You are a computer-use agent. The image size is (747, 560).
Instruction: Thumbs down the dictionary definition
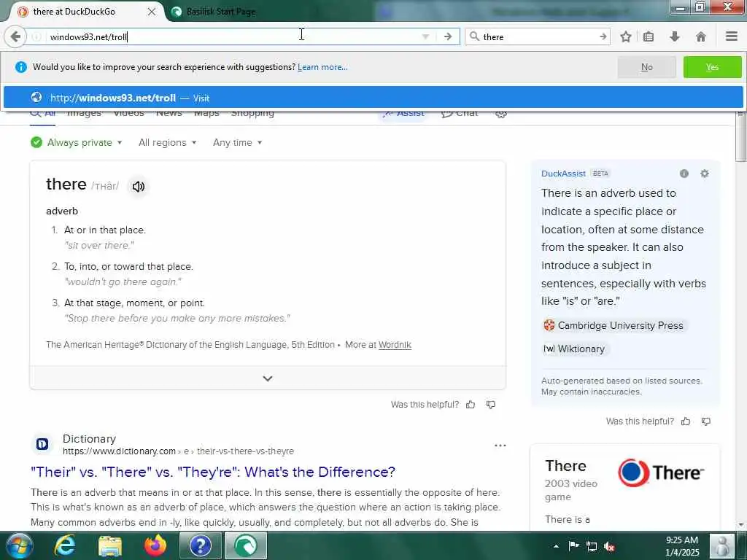491,405
